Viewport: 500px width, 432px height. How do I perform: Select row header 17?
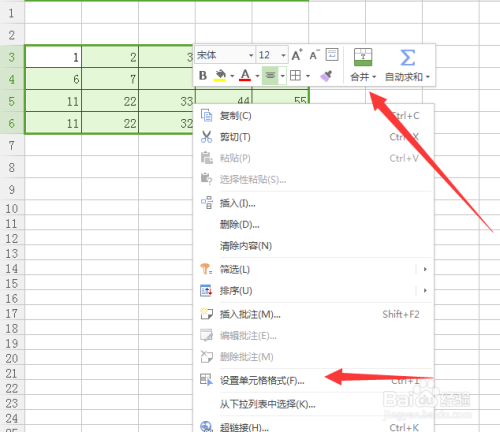click(12, 314)
